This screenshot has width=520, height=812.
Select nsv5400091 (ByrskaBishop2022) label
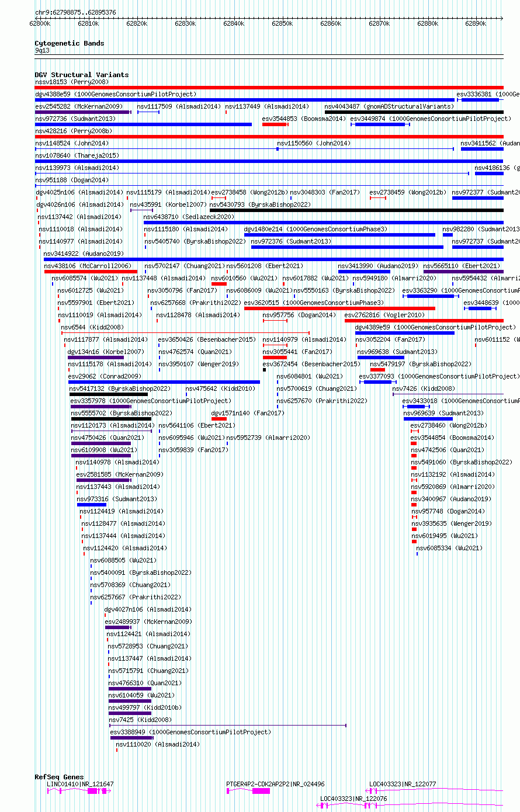click(141, 572)
